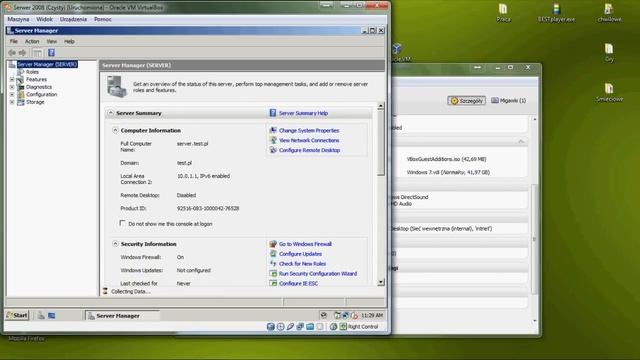This screenshot has width=640, height=360.
Task: Click the first quick launch icon beside Start
Action: 41,316
